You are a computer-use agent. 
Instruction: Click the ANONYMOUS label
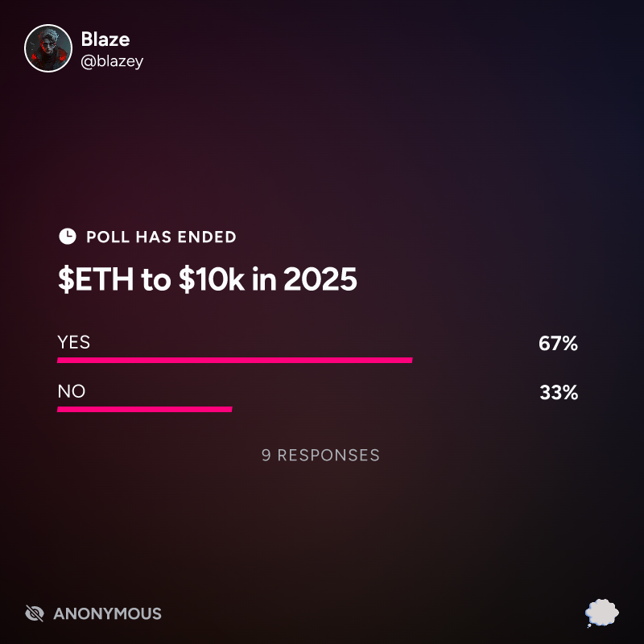point(107,613)
